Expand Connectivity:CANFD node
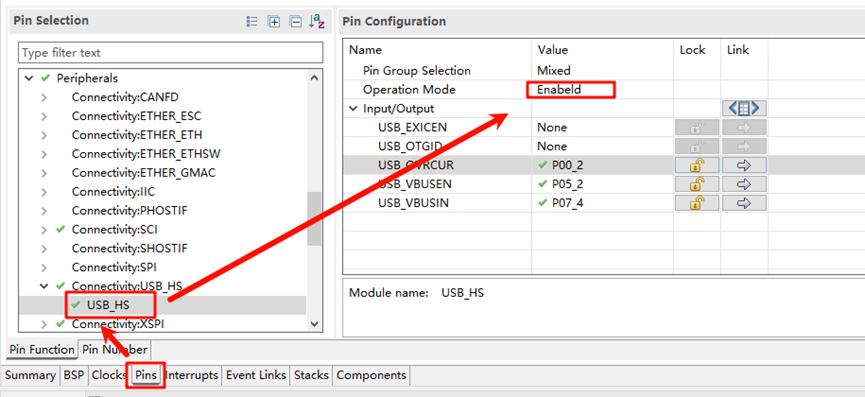Screen dimensions: 865x397 point(44,98)
